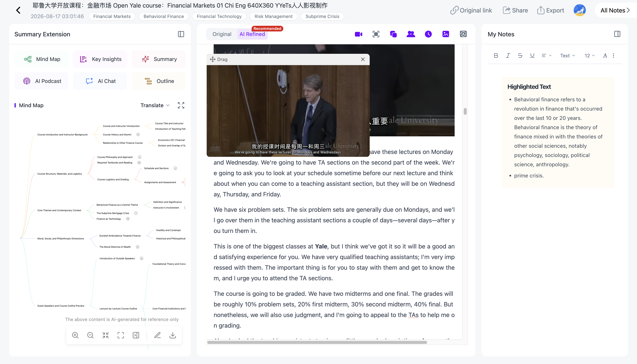Toggle underline formatting in My Notes
The height and width of the screenshot is (364, 637).
pos(532,55)
